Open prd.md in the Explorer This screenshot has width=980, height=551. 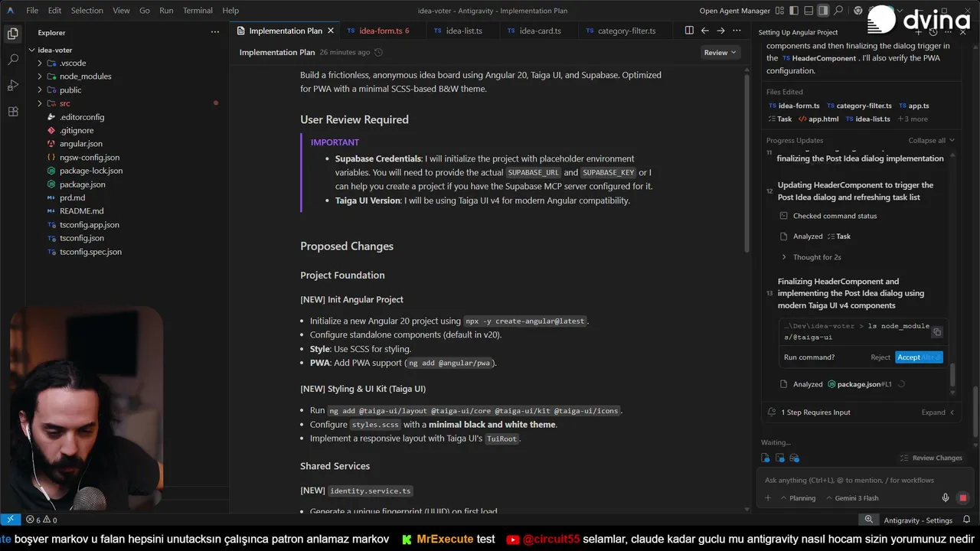72,197
